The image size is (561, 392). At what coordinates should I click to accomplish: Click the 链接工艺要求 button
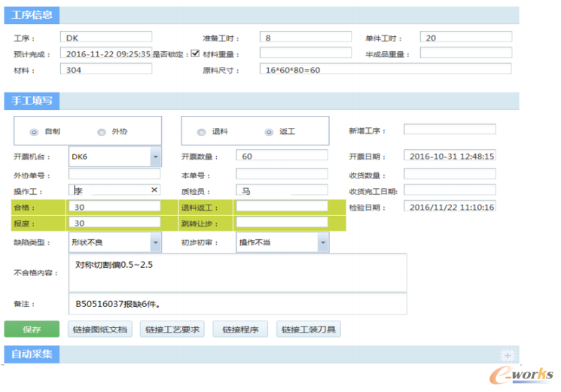[x=172, y=330]
